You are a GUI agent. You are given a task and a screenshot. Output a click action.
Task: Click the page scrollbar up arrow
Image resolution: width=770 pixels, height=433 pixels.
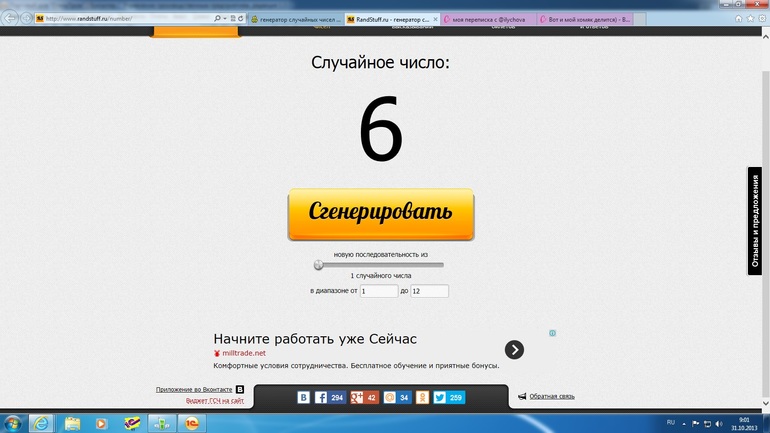(x=766, y=36)
